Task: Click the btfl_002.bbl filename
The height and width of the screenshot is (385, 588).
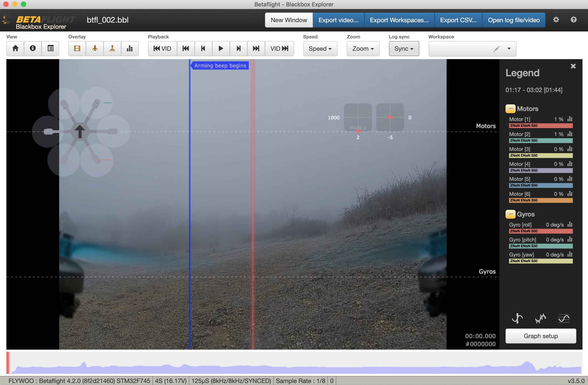Action: pos(108,20)
